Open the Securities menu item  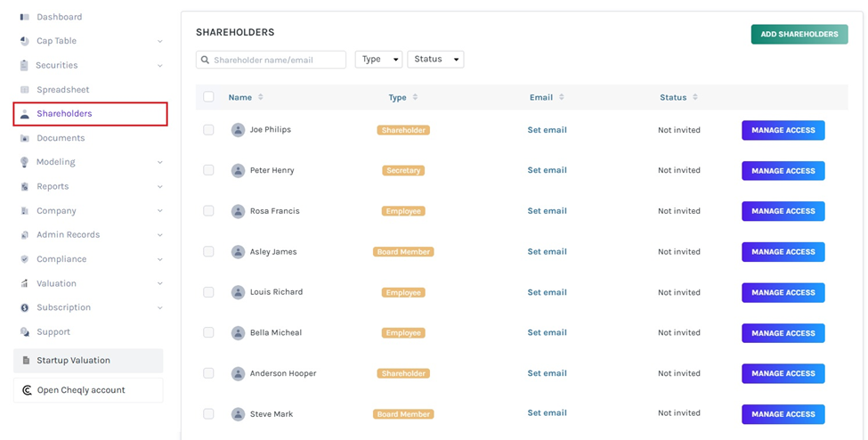coord(57,65)
